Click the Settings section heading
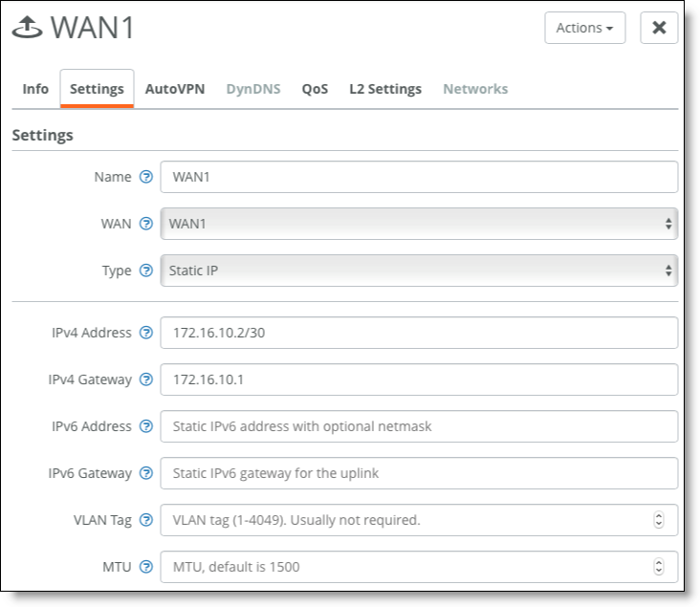This screenshot has height=607, width=700. coord(42,135)
